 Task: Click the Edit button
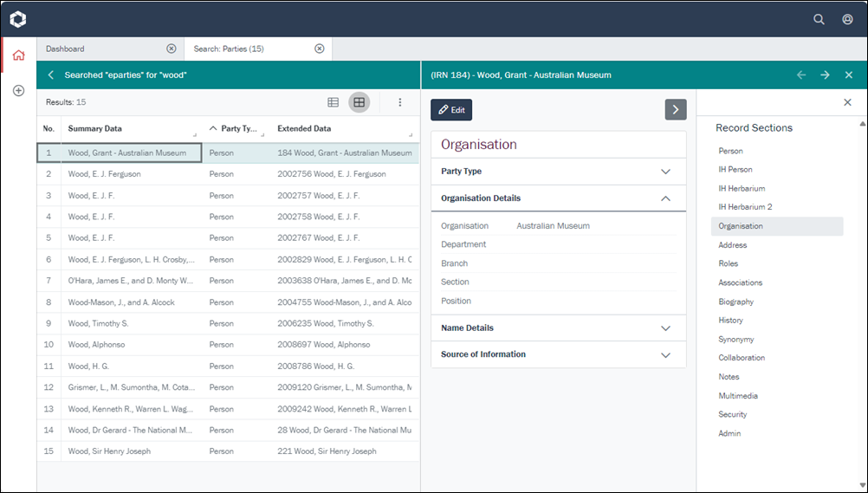[451, 110]
